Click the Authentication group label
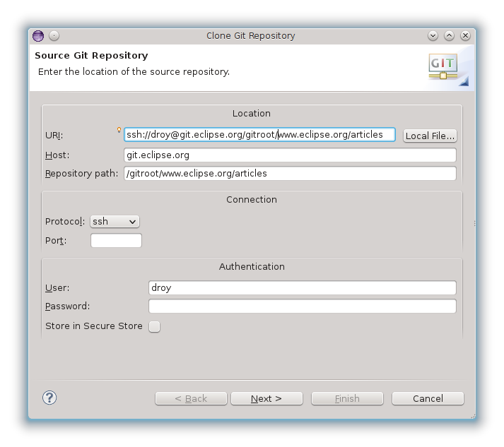 pyautogui.click(x=252, y=266)
